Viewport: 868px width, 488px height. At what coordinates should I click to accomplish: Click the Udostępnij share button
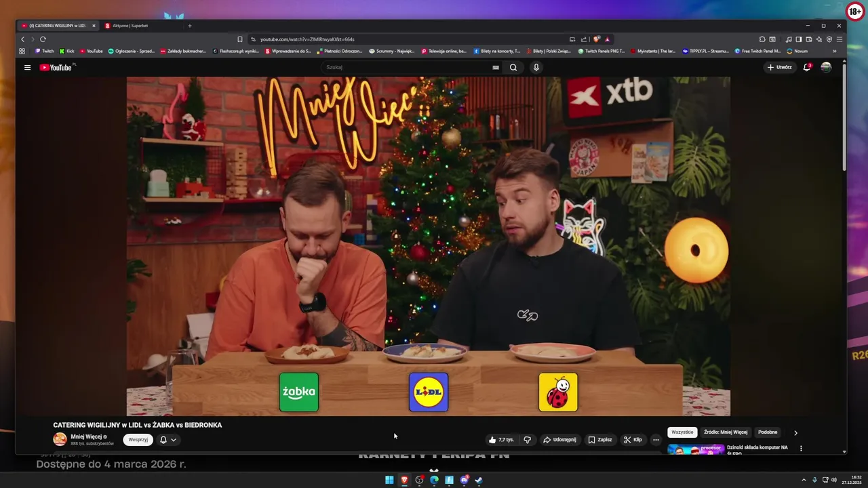(x=559, y=440)
